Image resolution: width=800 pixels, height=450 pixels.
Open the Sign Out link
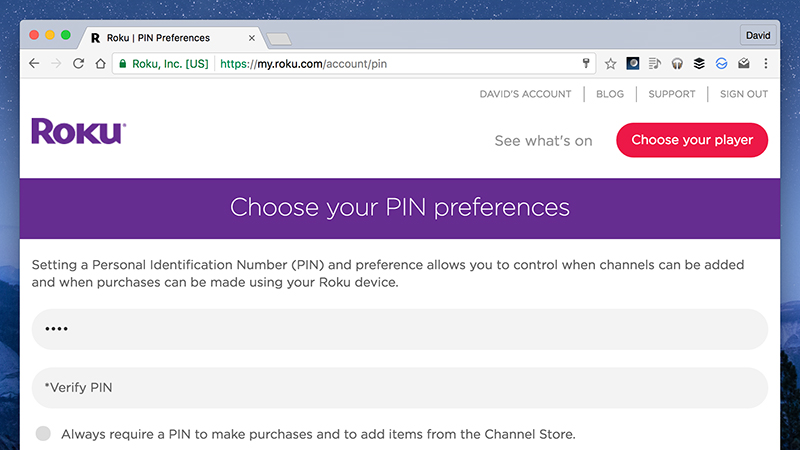click(x=744, y=94)
